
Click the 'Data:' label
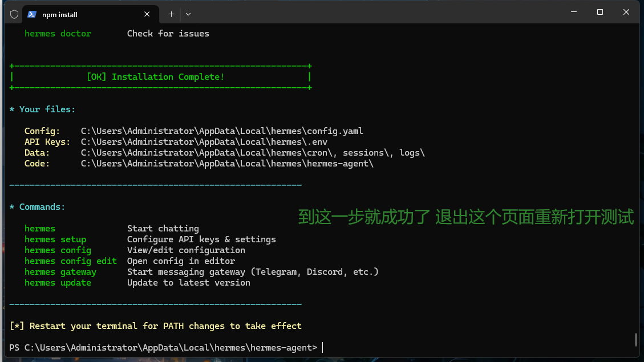(37, 153)
